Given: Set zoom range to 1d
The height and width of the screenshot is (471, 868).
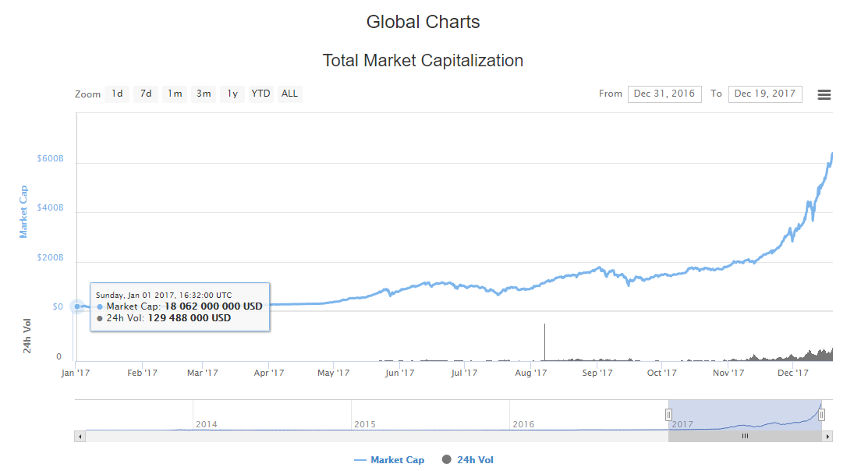Looking at the screenshot, I should tap(117, 94).
